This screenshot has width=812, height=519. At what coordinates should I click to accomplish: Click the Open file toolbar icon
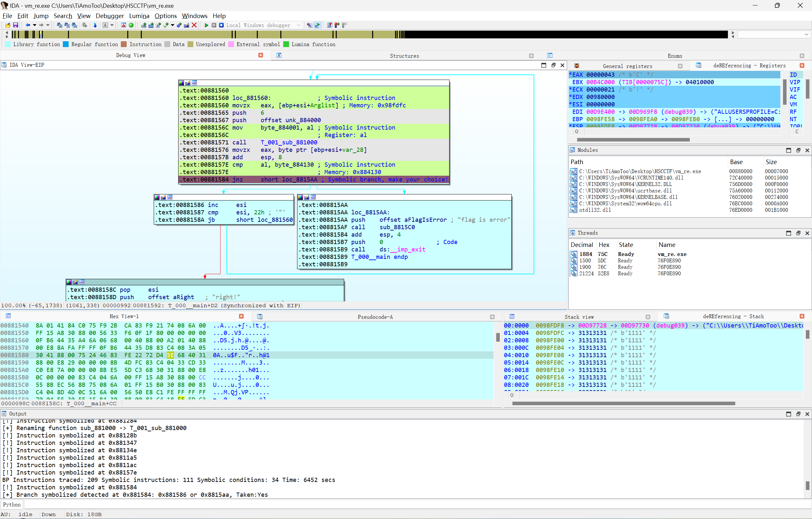pyautogui.click(x=8, y=25)
